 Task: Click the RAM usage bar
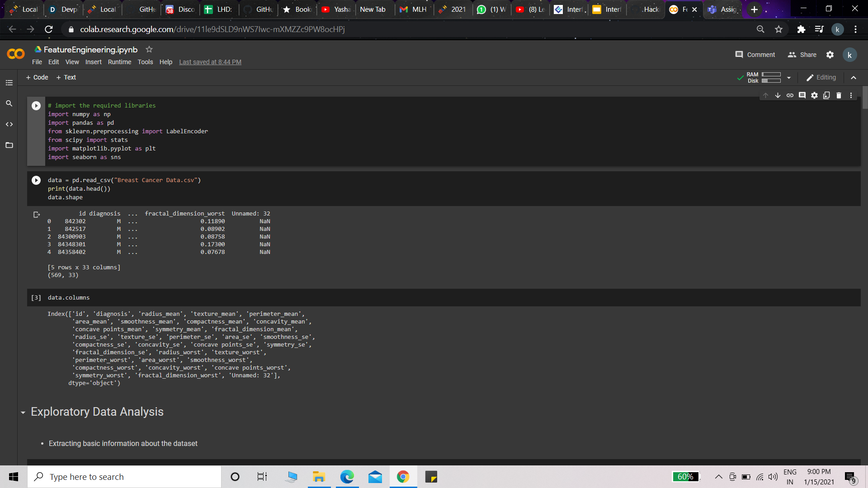(771, 75)
